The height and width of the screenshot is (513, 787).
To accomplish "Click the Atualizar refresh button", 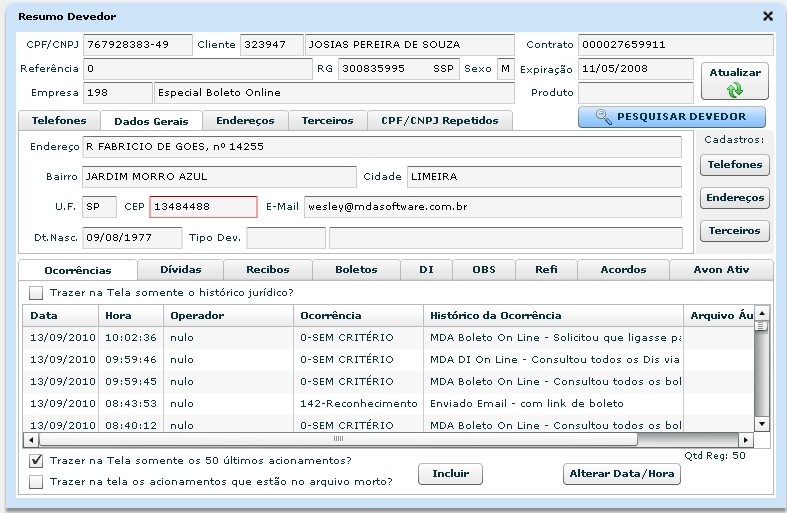I will coord(734,81).
